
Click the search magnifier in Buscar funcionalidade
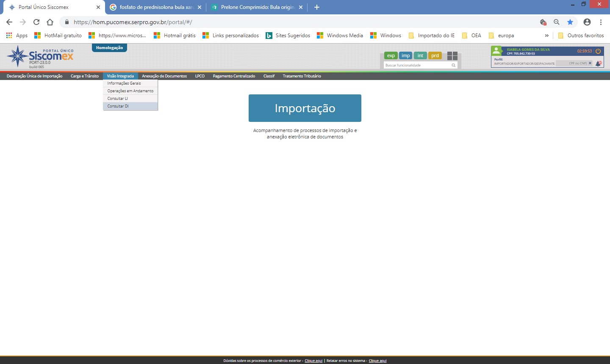click(x=453, y=65)
